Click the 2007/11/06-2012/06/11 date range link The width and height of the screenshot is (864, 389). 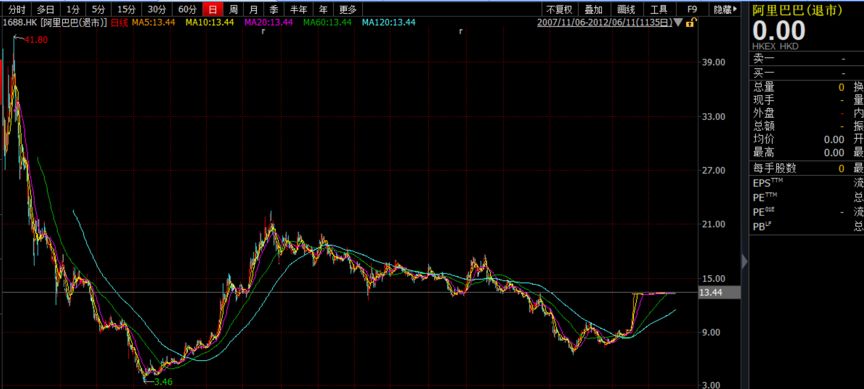tap(604, 23)
